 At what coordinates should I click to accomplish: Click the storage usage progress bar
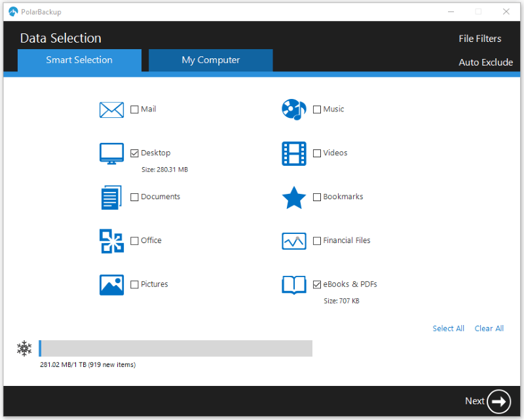click(176, 348)
